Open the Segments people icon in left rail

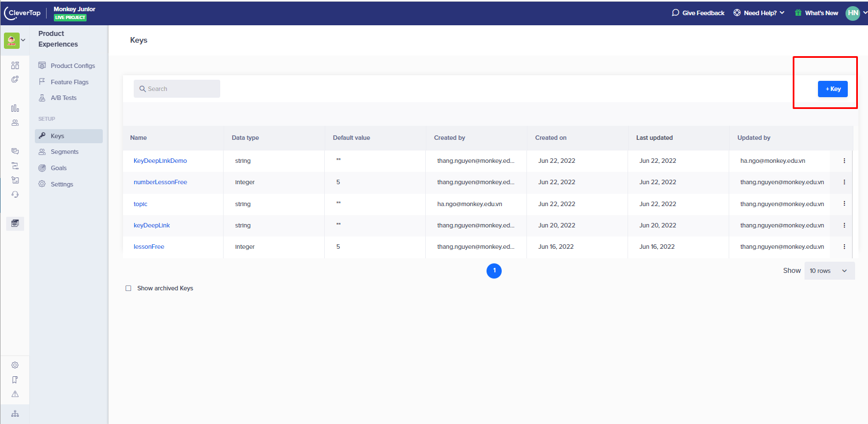tap(15, 122)
